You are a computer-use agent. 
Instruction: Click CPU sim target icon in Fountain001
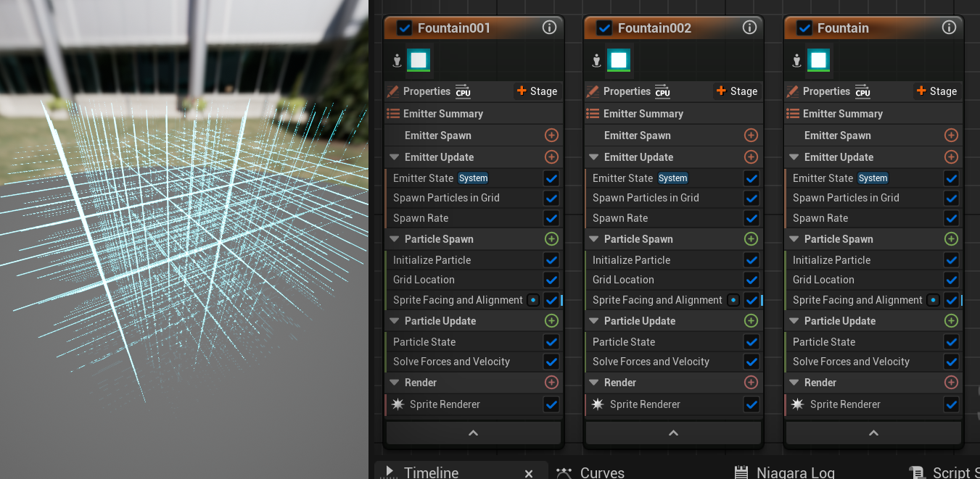pyautogui.click(x=463, y=91)
